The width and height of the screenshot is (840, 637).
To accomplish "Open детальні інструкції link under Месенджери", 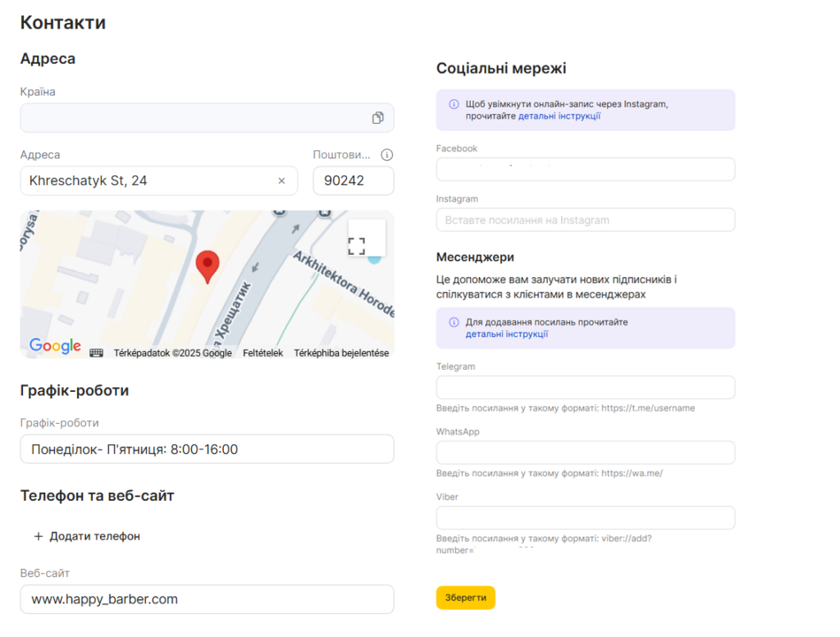I will [x=506, y=334].
